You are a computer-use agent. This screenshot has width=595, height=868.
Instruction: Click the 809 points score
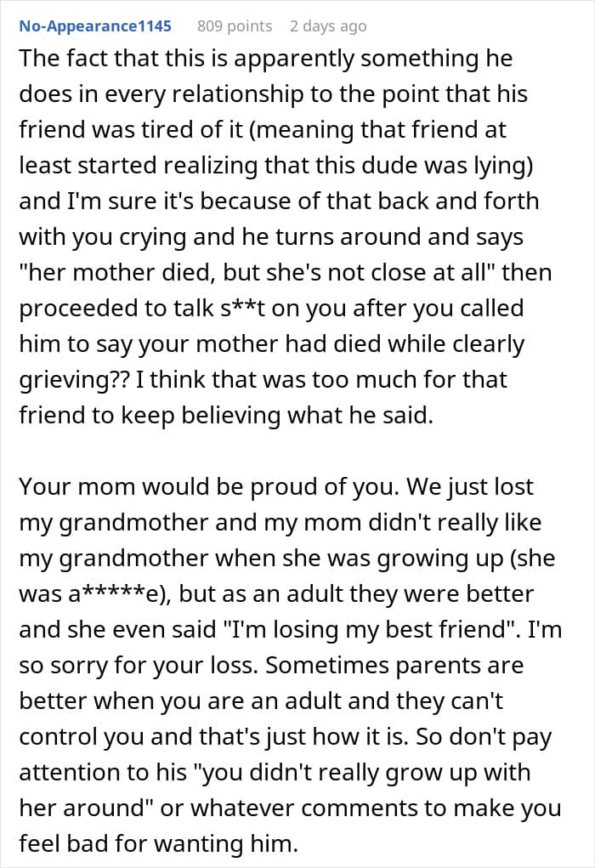(235, 26)
